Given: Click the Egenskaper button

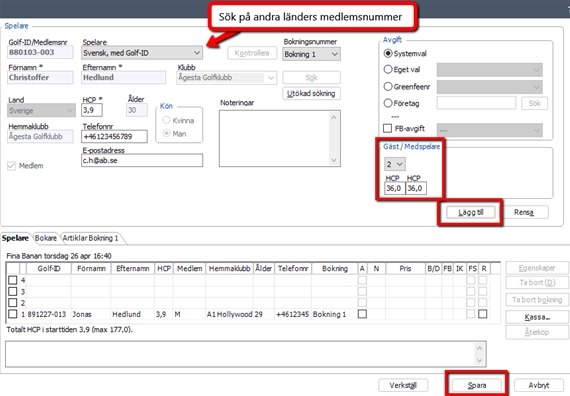Looking at the screenshot, I should click(x=537, y=268).
